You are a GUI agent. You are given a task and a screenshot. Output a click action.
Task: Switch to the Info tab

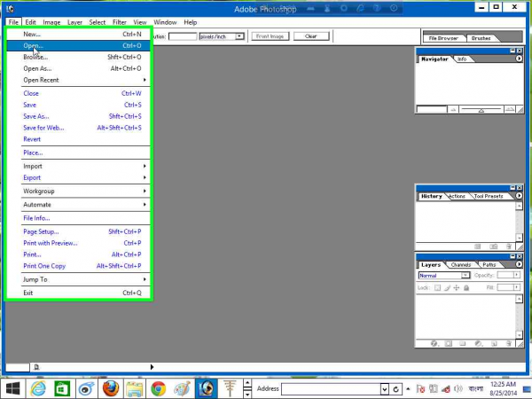point(462,59)
